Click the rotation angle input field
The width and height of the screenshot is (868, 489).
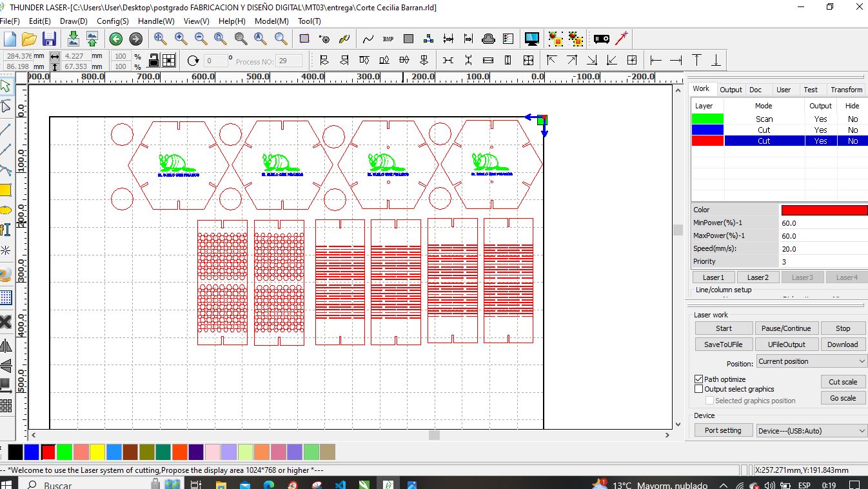point(216,61)
